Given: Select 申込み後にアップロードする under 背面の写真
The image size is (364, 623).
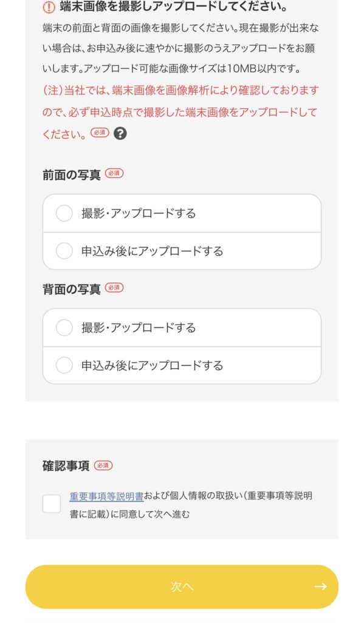Looking at the screenshot, I should [182, 366].
